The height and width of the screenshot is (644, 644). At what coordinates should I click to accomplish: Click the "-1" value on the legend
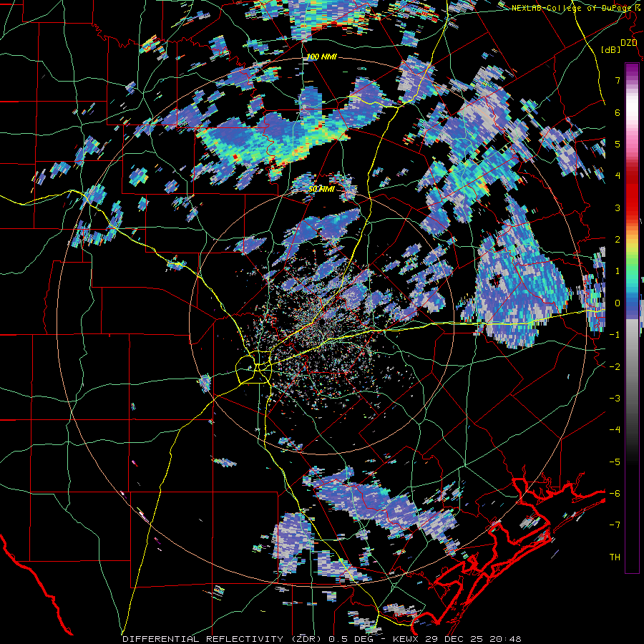point(615,335)
